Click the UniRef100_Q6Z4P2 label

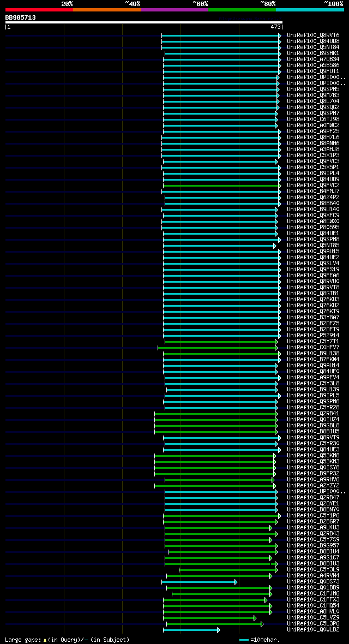pyautogui.click(x=313, y=198)
